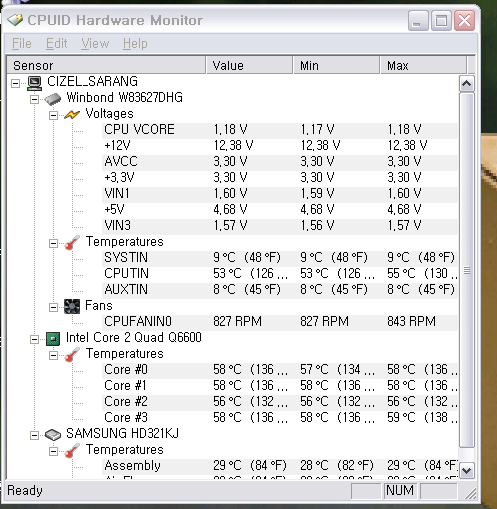Select the +12V voltage row
497x509 pixels.
click(280, 146)
